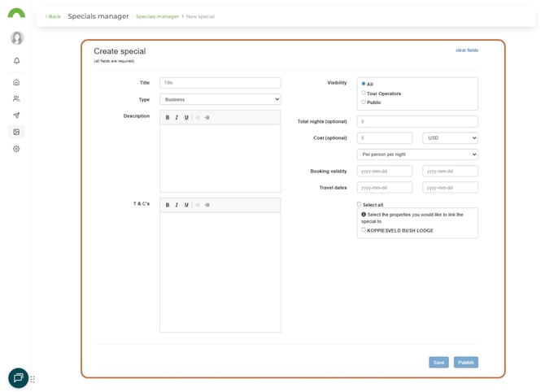The height and width of the screenshot is (392, 545).
Task: Toggle bold in Description editor
Action: click(168, 117)
